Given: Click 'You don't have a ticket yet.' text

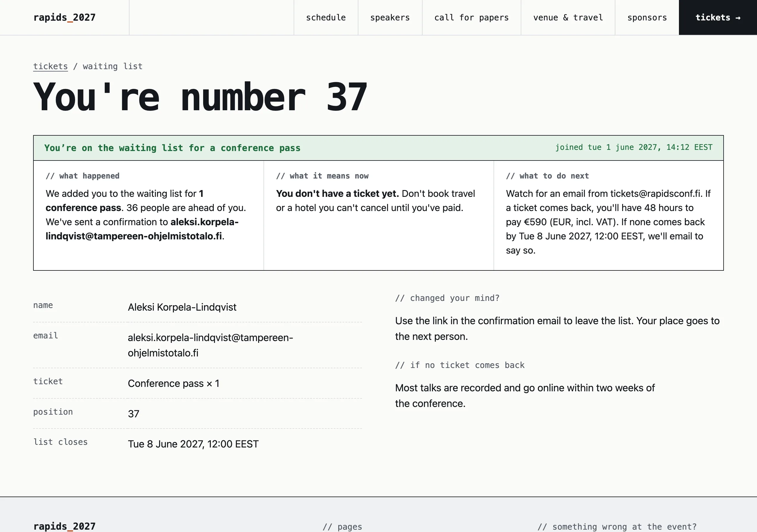Looking at the screenshot, I should tap(337, 194).
